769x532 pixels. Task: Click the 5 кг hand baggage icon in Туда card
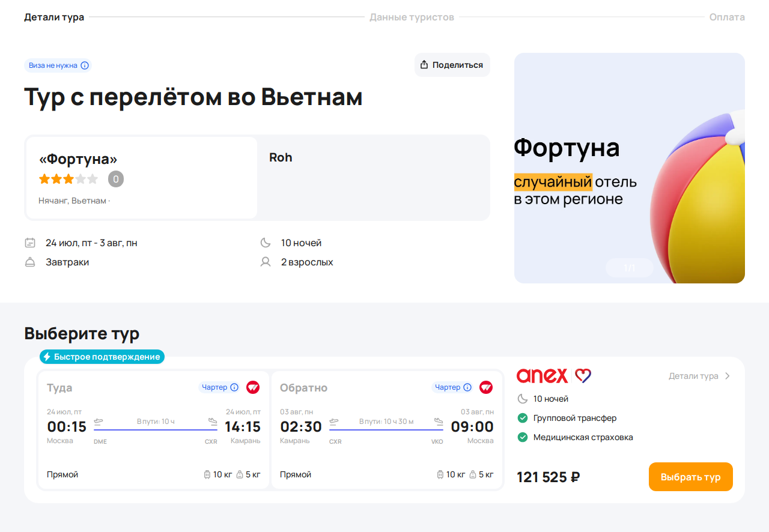240,474
